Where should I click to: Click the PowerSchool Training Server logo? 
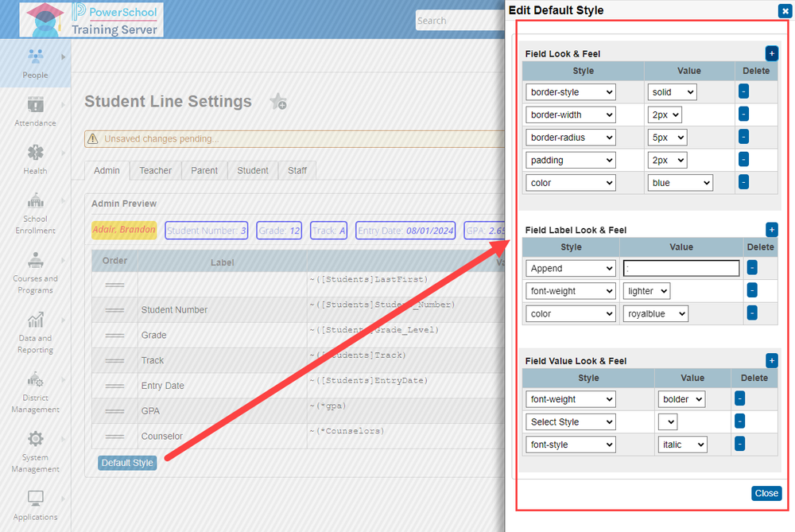pyautogui.click(x=91, y=19)
